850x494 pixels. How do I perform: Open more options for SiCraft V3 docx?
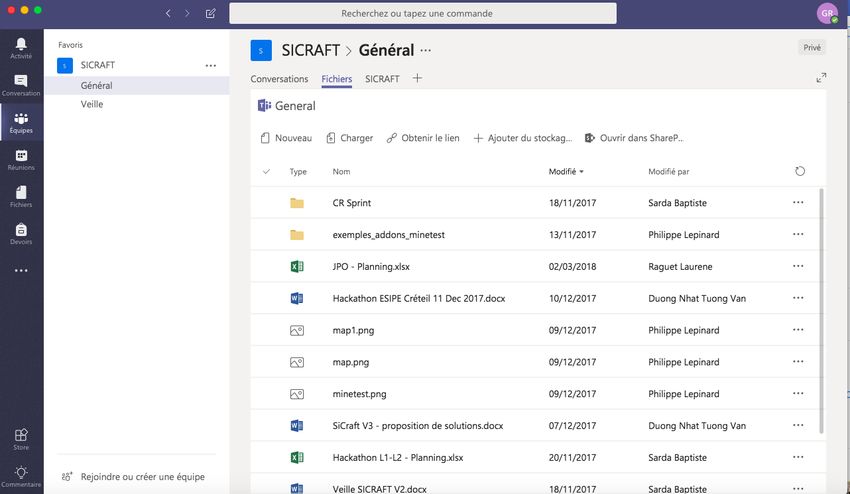click(798, 425)
